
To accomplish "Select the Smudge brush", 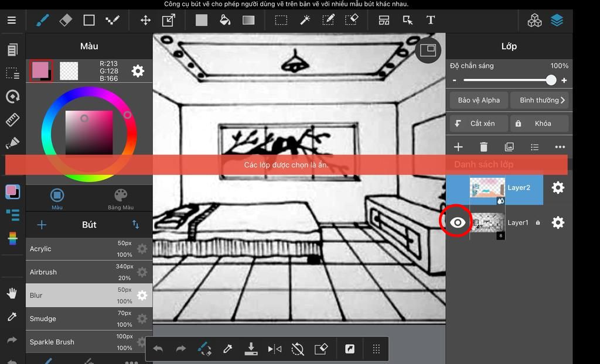I will point(89,318).
